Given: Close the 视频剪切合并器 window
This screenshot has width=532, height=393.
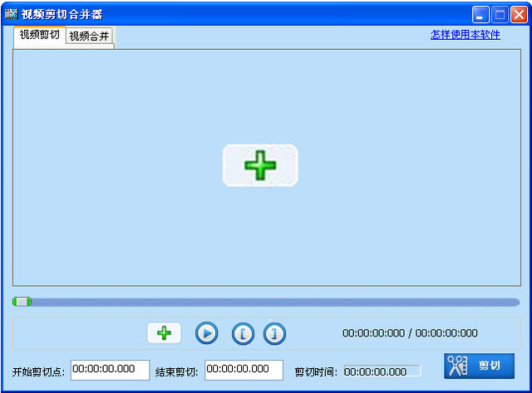Looking at the screenshot, I should (519, 15).
